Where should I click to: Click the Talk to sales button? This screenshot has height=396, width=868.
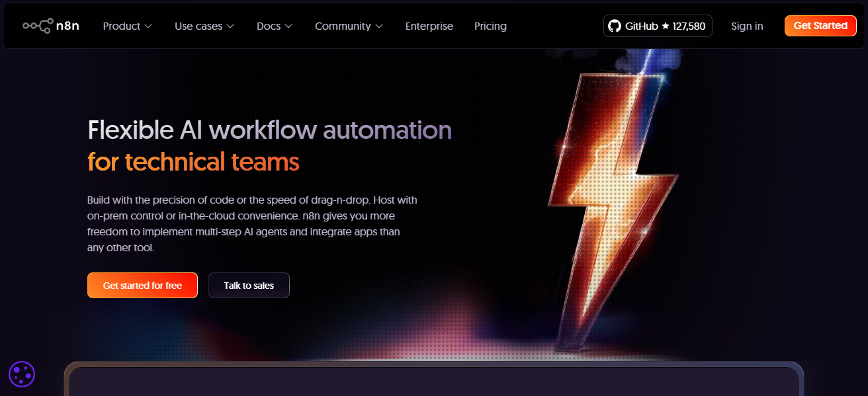click(x=249, y=286)
